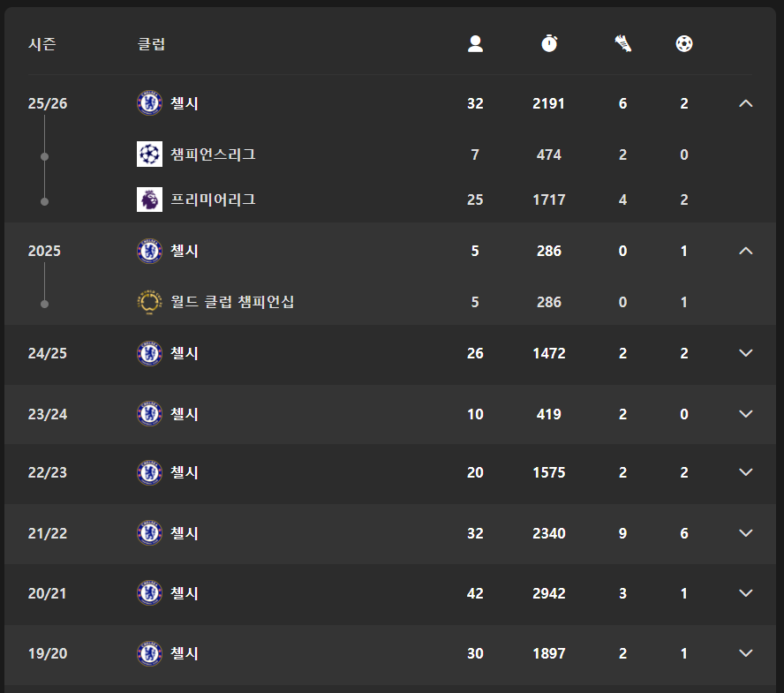Click the Chelsea crest in 19/20 row
This screenshot has width=784, height=693.
(150, 654)
